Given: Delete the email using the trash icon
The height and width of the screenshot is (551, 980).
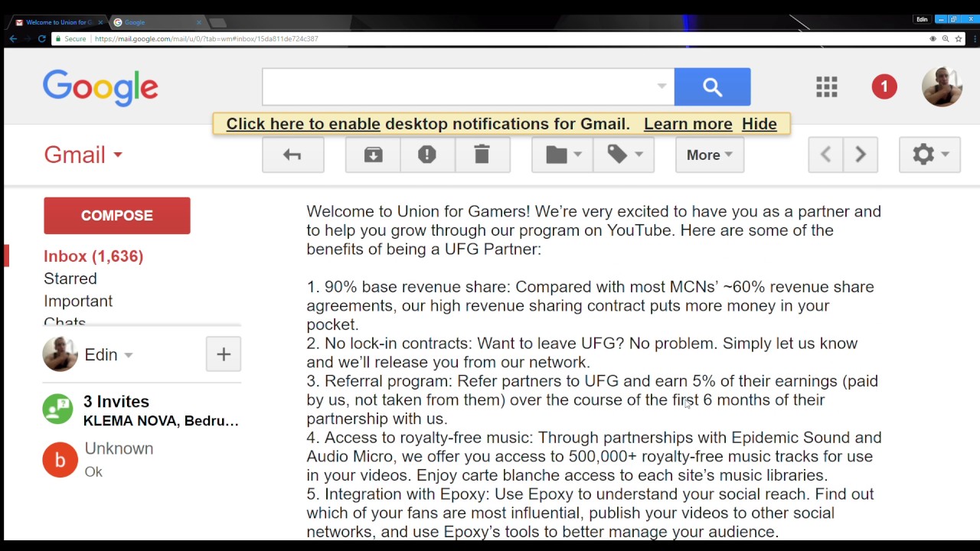Looking at the screenshot, I should [x=482, y=155].
